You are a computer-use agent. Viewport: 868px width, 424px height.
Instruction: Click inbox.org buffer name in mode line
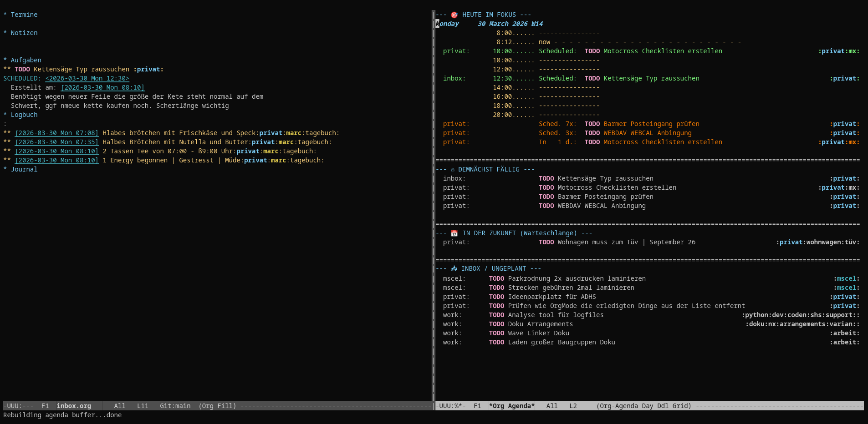pyautogui.click(x=74, y=406)
